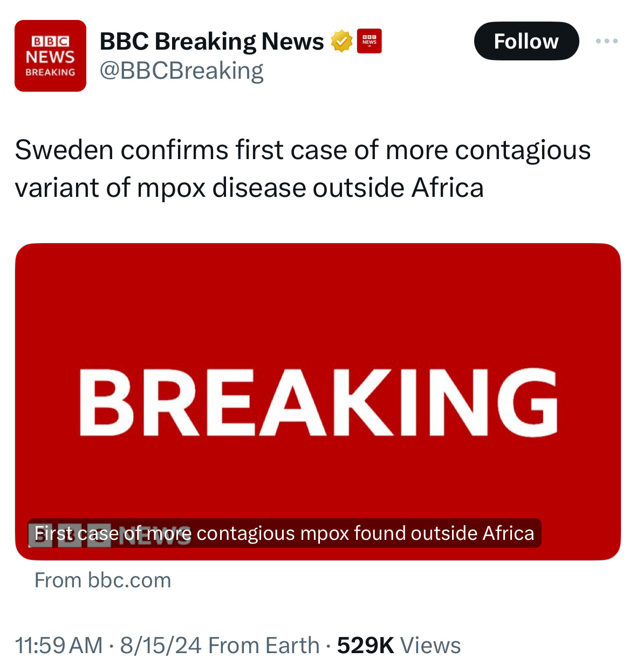
Task: Follow the "From bbc.com" source link
Action: (x=102, y=580)
